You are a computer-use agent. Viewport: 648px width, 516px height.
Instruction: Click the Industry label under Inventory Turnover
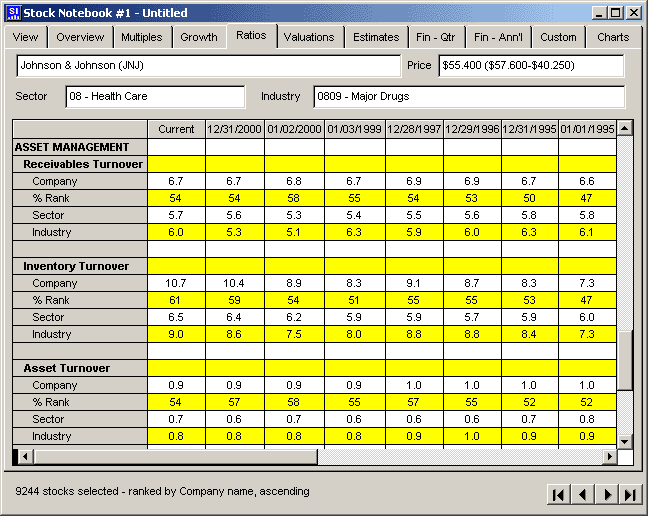tap(80, 334)
